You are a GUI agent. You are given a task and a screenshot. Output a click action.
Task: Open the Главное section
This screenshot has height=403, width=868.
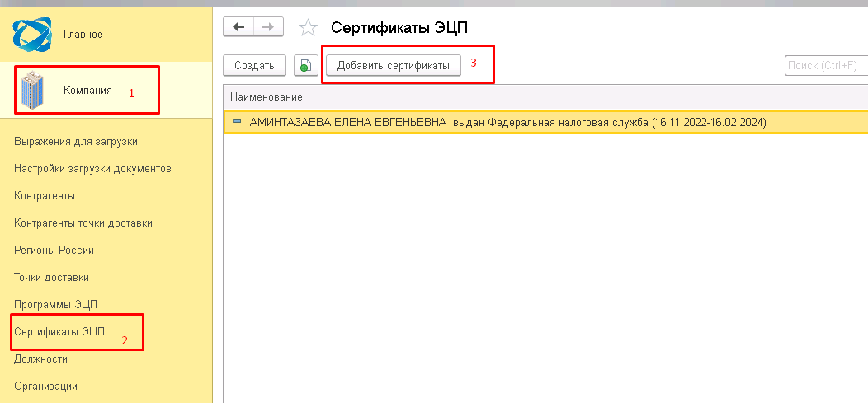(83, 34)
